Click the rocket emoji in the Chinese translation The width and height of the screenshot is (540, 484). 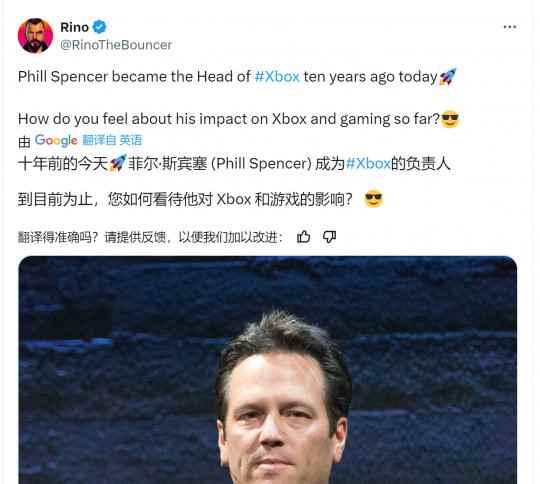118,163
